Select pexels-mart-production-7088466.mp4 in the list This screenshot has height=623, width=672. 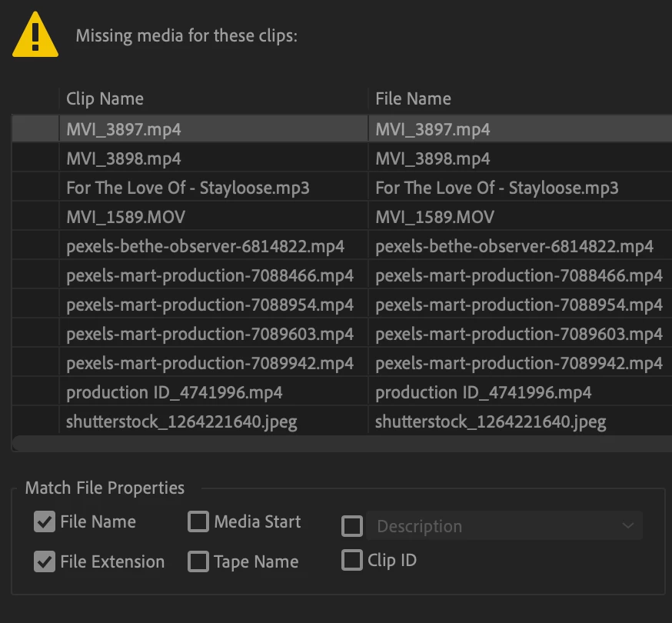[x=210, y=275]
